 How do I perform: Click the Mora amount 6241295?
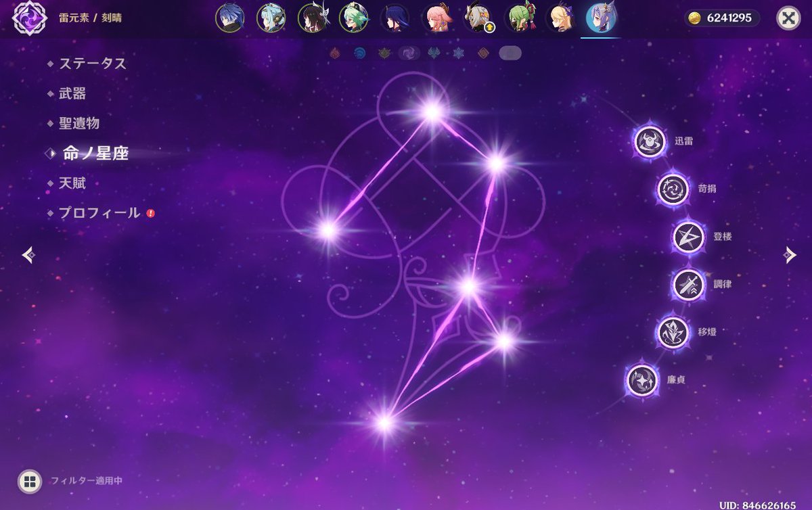point(729,18)
